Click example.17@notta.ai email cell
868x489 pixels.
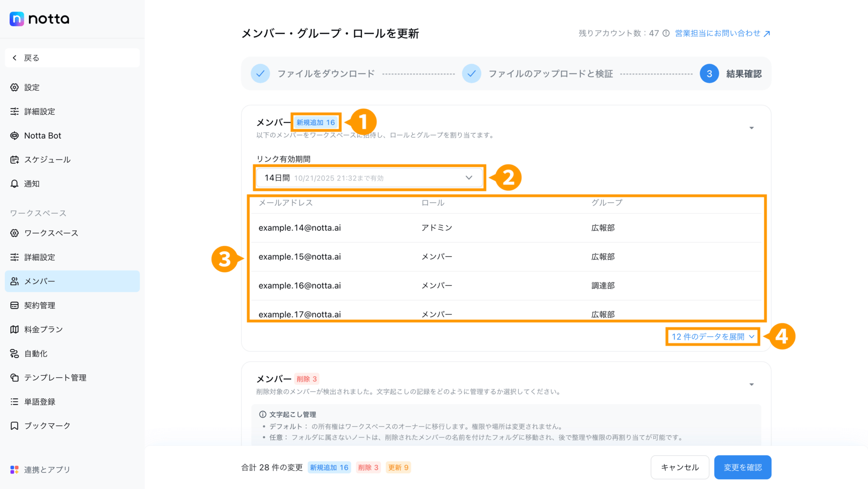pyautogui.click(x=299, y=314)
